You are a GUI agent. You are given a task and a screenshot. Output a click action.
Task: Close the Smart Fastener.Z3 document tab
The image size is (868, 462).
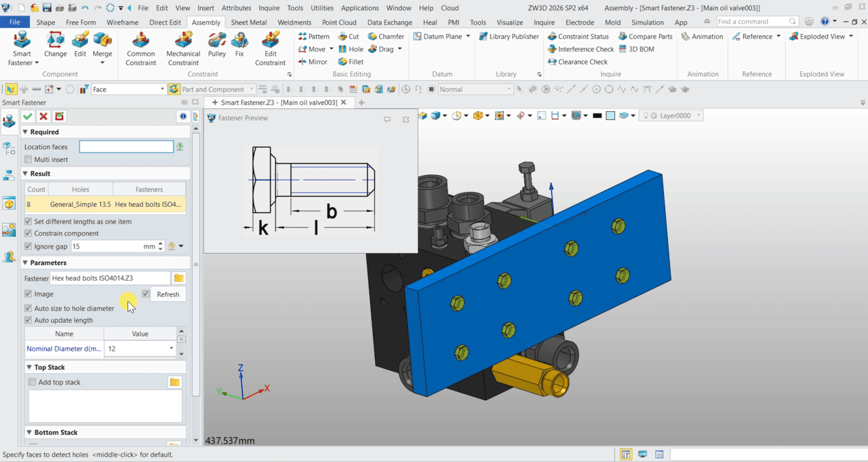click(x=344, y=102)
